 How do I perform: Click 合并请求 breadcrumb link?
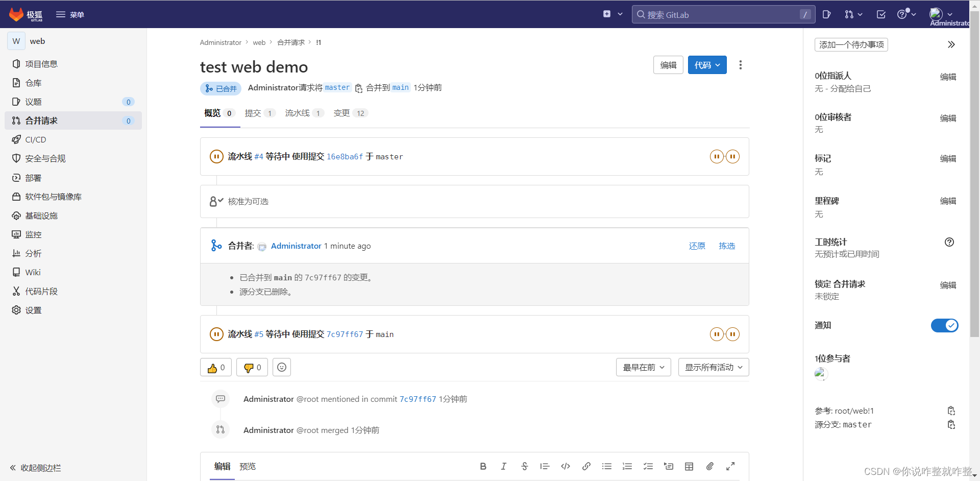(291, 42)
